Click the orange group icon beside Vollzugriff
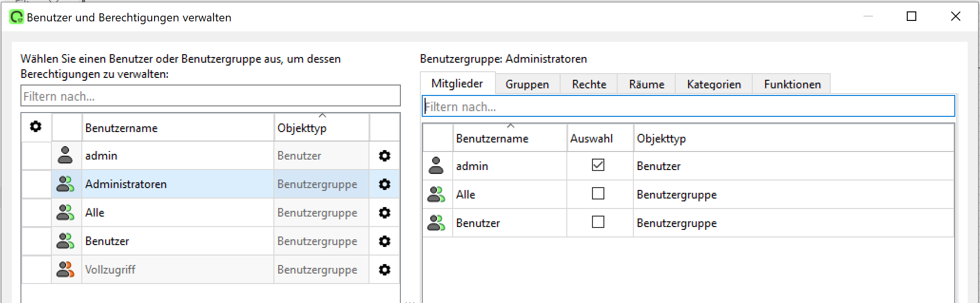980x303 pixels. point(65,269)
